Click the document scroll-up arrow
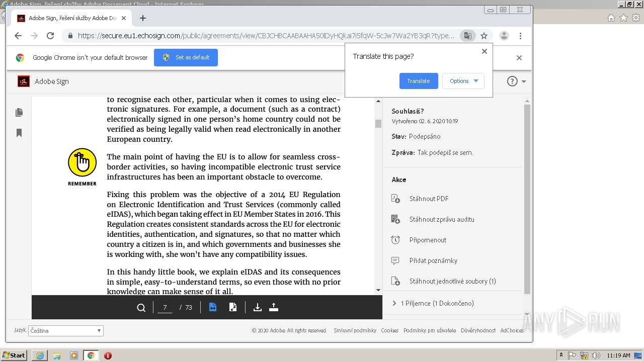 point(378,101)
